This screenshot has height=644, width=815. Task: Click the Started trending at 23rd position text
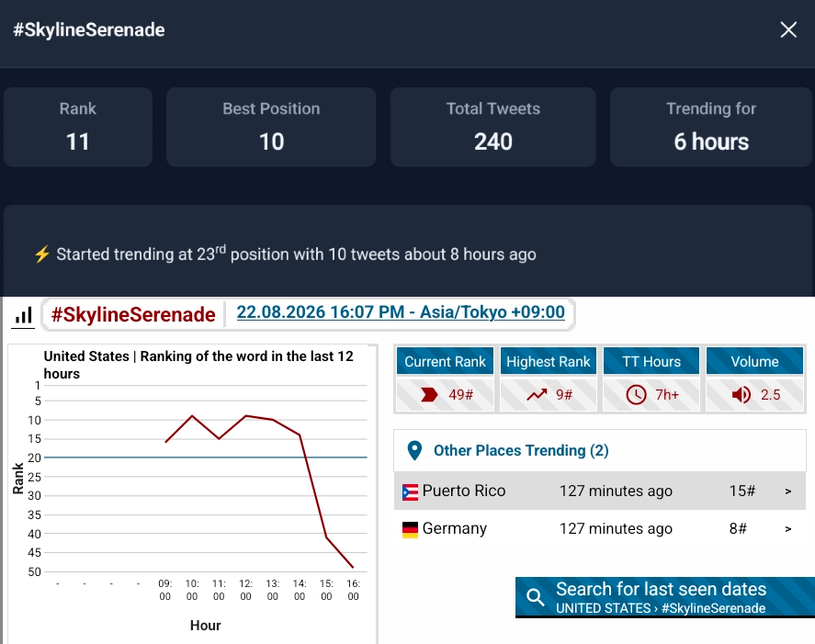pos(296,254)
